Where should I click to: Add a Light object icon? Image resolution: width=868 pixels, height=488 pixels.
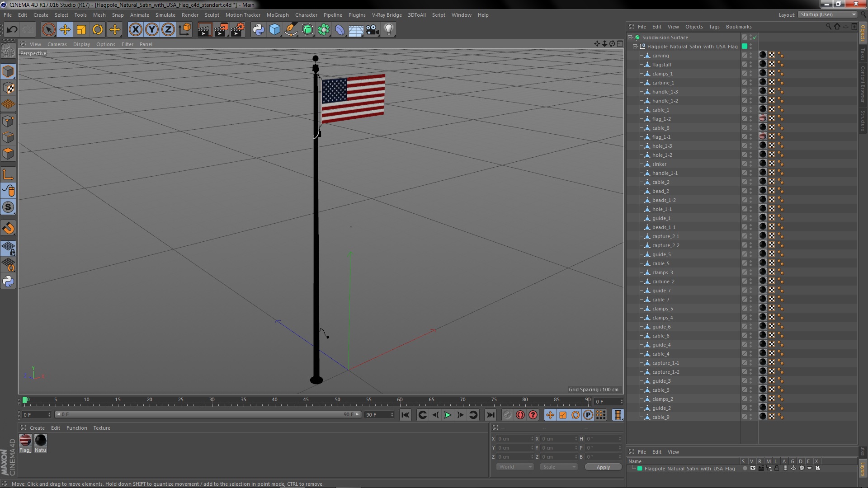[x=389, y=30]
